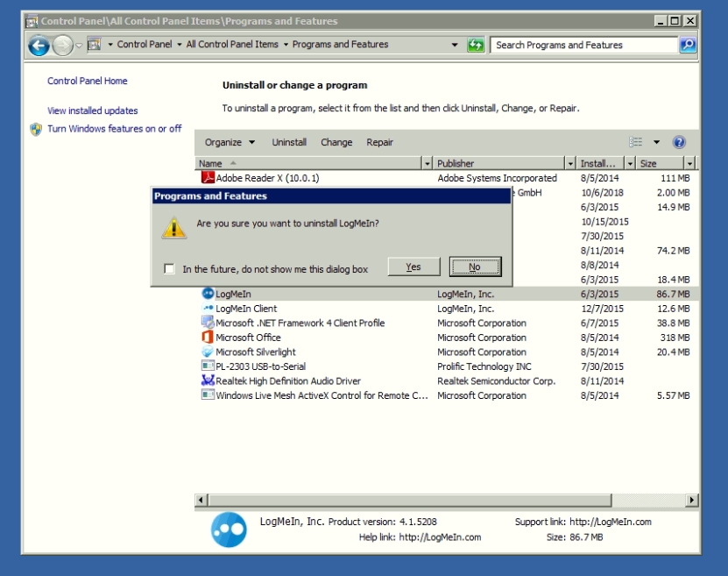728x576 pixels.
Task: Click the Change your view icon
Action: coord(636,142)
